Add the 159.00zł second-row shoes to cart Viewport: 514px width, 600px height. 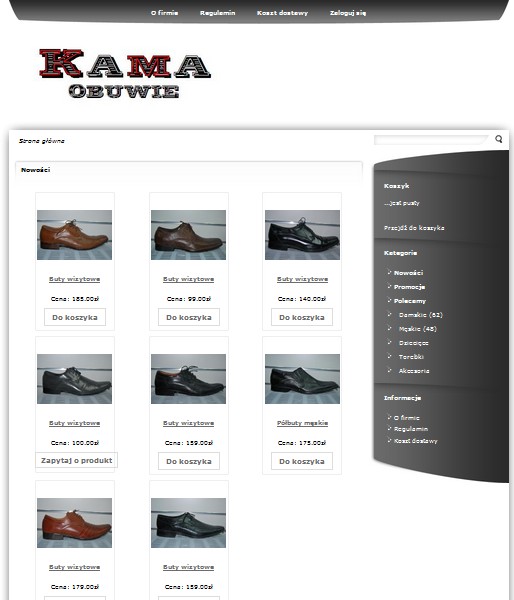pyautogui.click(x=189, y=461)
